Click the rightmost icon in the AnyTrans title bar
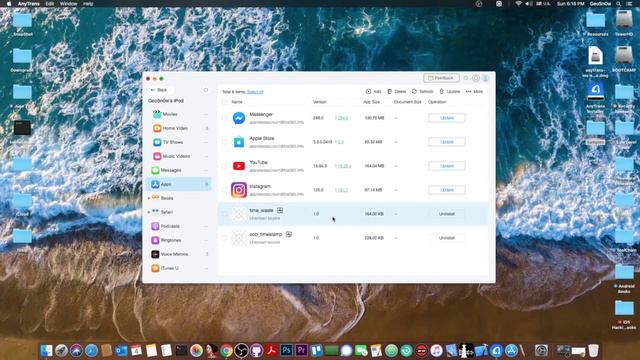 coord(486,78)
